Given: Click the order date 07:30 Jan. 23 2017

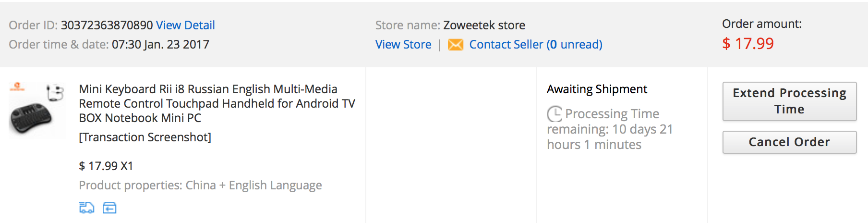Looking at the screenshot, I should 160,45.
